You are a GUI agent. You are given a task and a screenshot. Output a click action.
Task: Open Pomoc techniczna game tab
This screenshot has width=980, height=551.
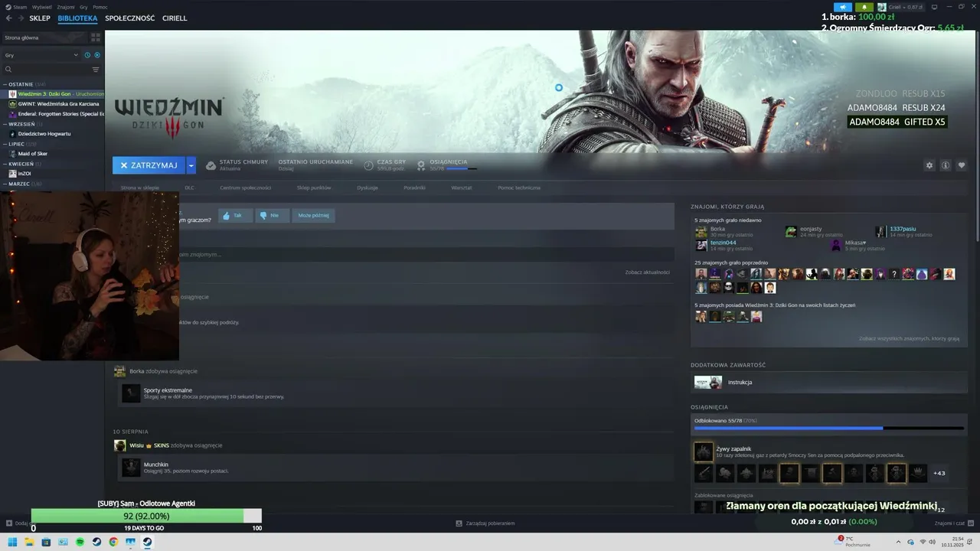pyautogui.click(x=519, y=187)
